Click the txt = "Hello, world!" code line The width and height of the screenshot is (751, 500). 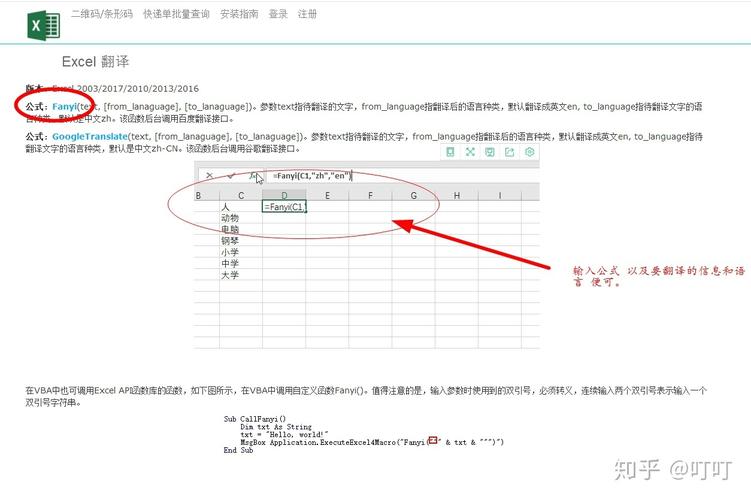(284, 434)
